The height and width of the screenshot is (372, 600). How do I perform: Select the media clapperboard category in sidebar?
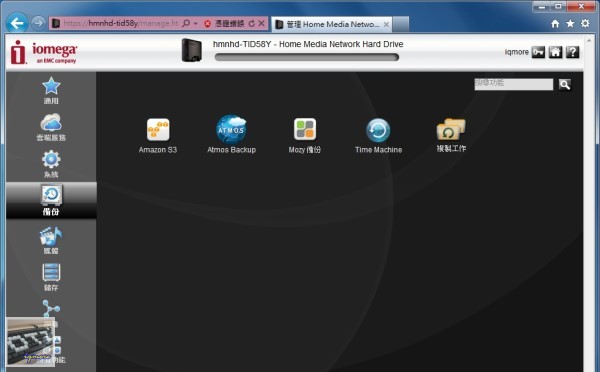[51, 240]
